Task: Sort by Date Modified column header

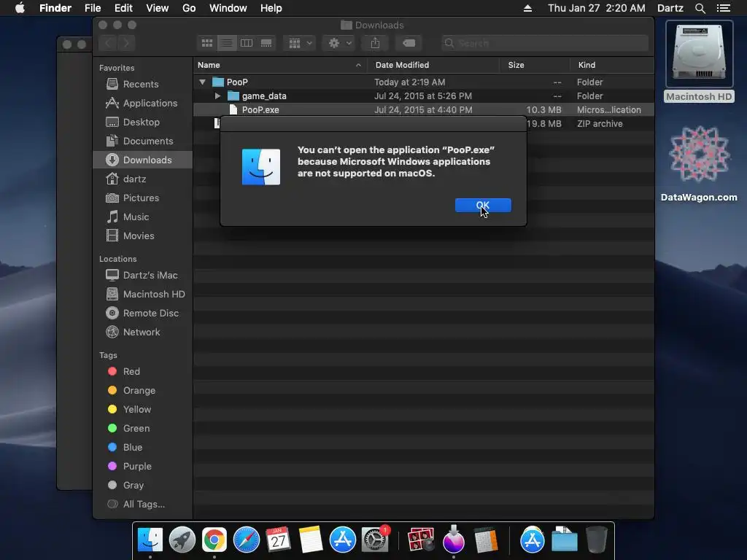Action: tap(433, 65)
